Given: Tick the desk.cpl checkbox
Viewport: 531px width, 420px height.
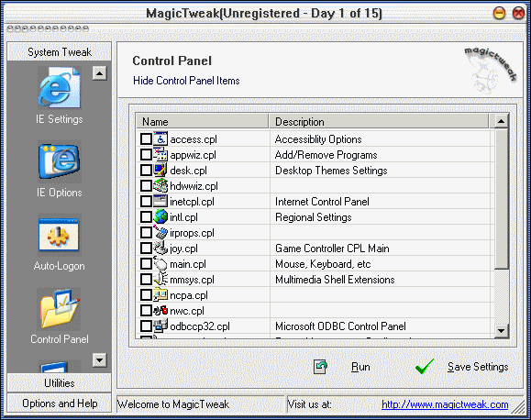Looking at the screenshot, I should pyautogui.click(x=146, y=171).
